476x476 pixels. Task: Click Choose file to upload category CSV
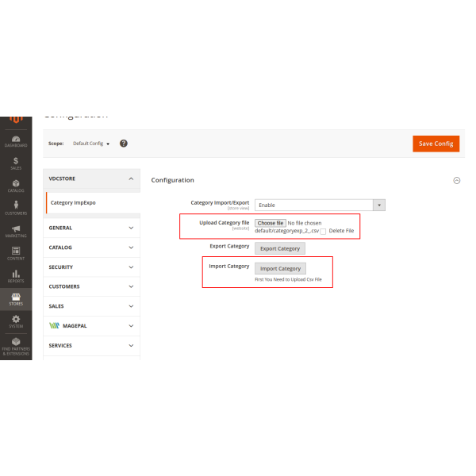pos(271,223)
